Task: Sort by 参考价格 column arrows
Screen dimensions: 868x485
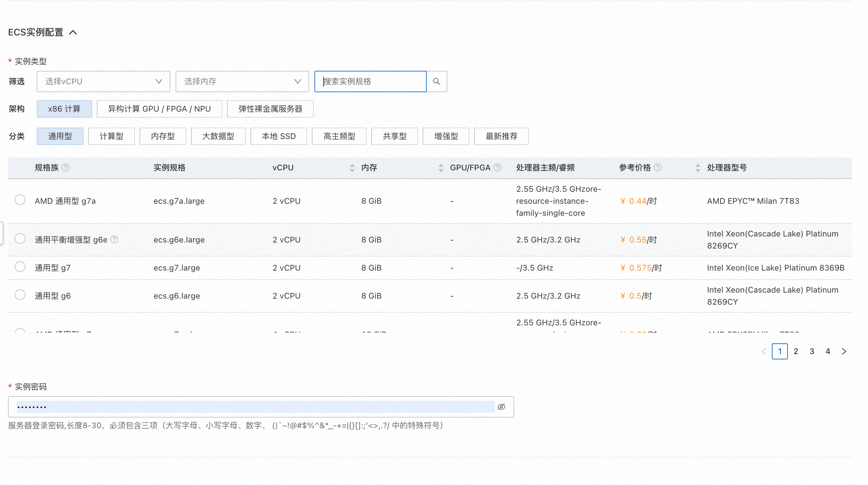Action: (698, 168)
